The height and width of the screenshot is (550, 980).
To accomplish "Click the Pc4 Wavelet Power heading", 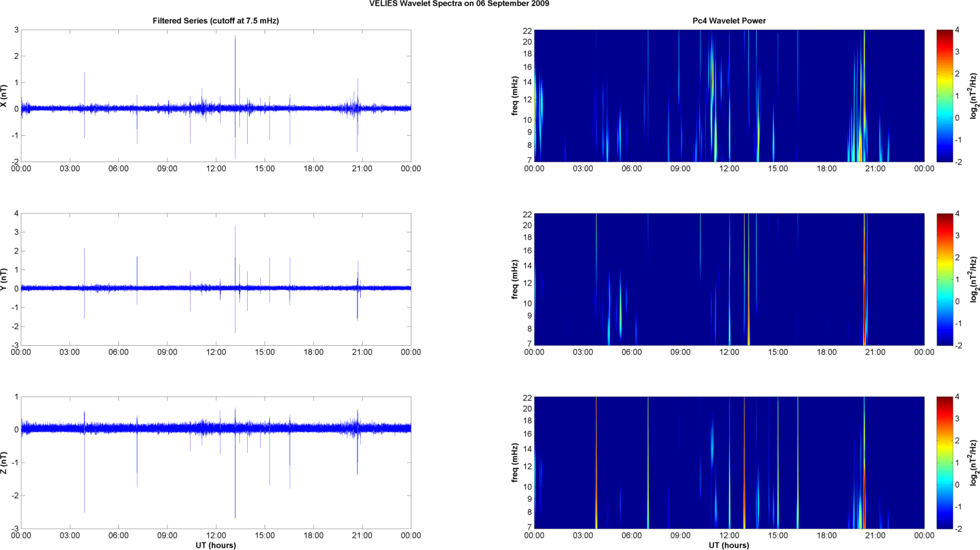I will [x=728, y=21].
